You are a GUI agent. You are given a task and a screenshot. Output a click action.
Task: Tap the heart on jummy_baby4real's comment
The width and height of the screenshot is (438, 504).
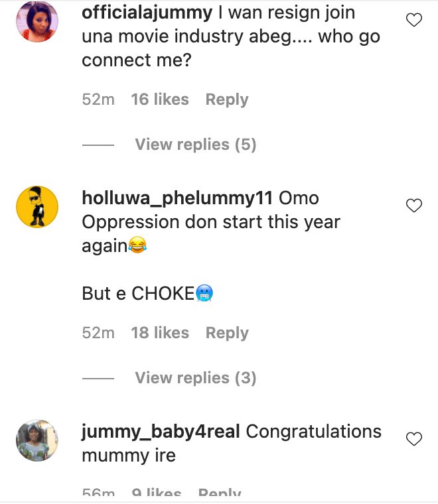tap(414, 438)
